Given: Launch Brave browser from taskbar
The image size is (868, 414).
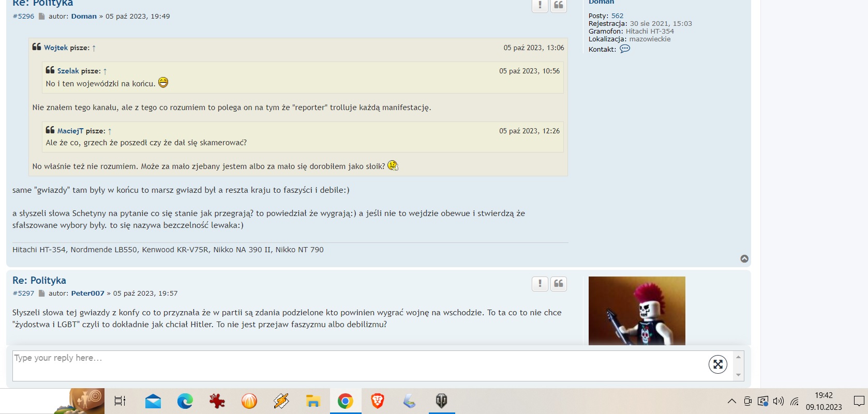Looking at the screenshot, I should pyautogui.click(x=378, y=401).
